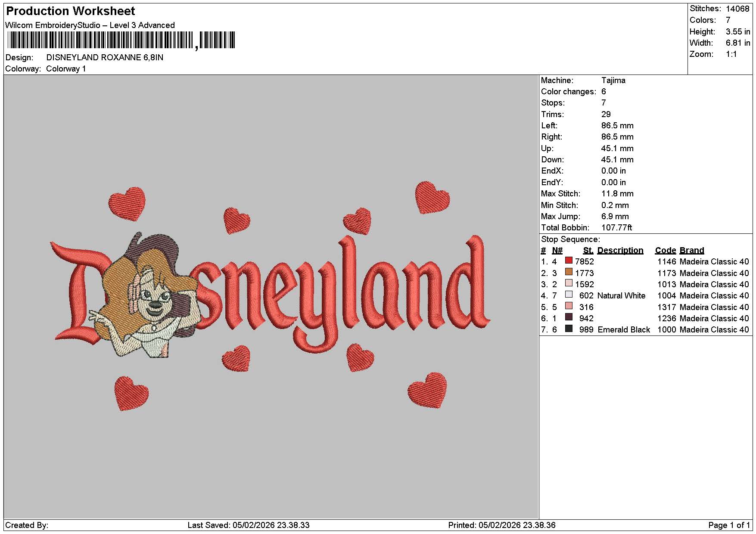Click the St. column header

588,251
